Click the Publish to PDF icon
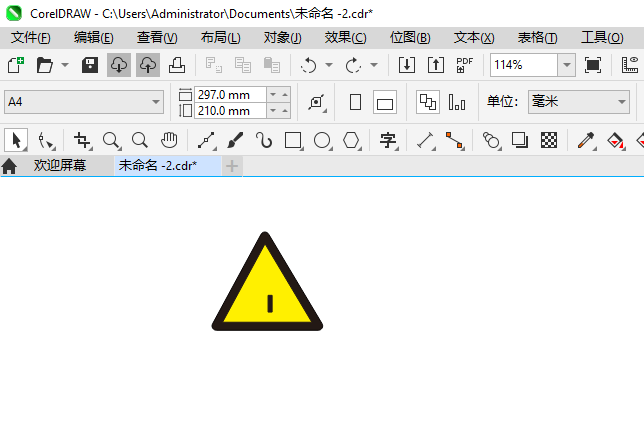Screen dimensions: 644x439 (465, 65)
